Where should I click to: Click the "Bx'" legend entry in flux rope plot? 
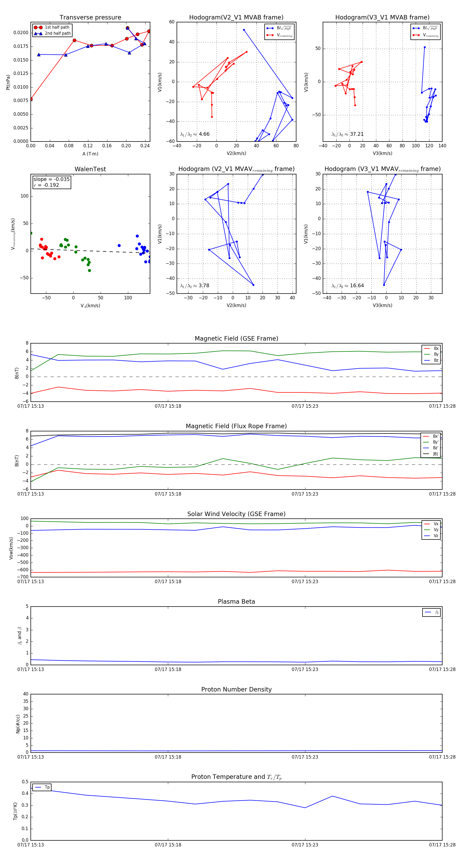point(431,436)
